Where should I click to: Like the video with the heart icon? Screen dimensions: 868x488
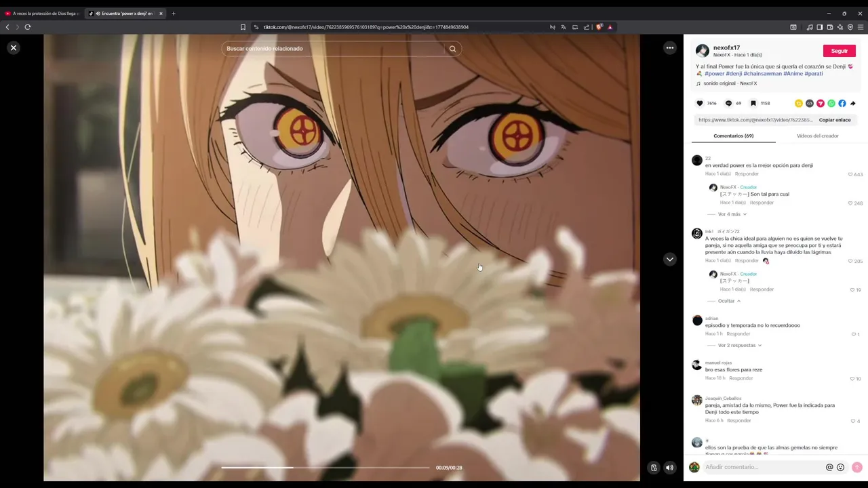[700, 103]
